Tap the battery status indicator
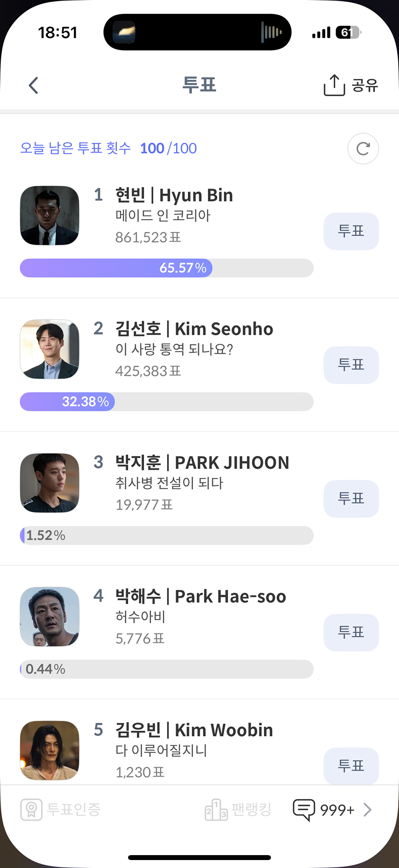This screenshot has width=399, height=868. coord(348,32)
